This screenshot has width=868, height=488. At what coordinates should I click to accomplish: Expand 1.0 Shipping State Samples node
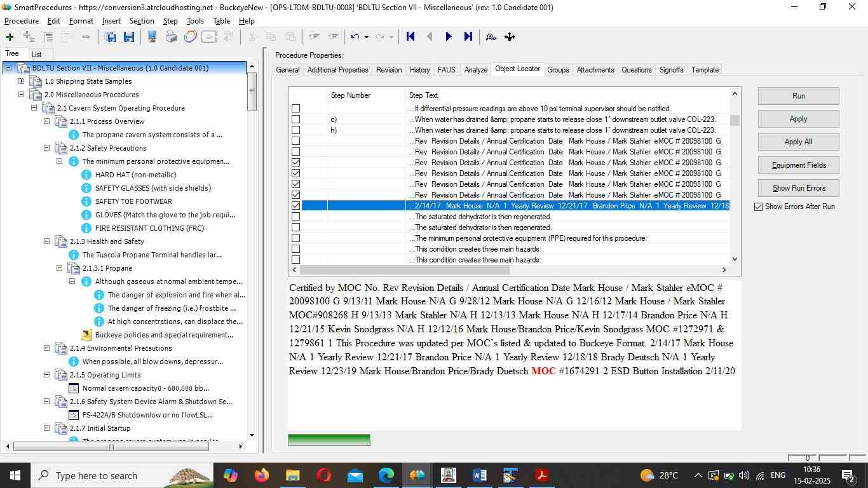coord(21,81)
